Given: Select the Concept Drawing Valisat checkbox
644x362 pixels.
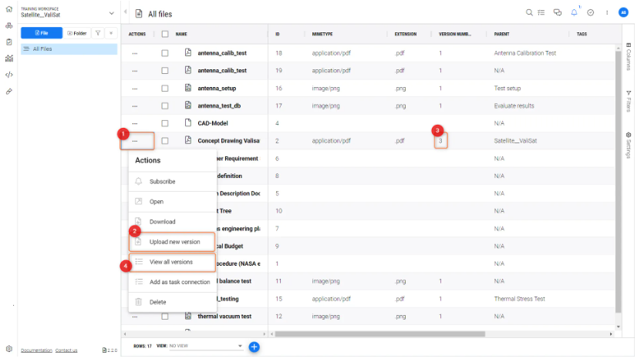Looking at the screenshot, I should pyautogui.click(x=165, y=141).
